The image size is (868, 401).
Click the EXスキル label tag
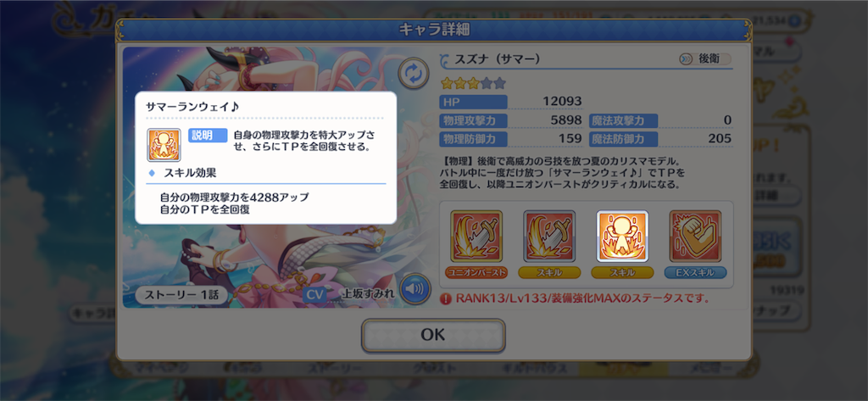pyautogui.click(x=695, y=272)
